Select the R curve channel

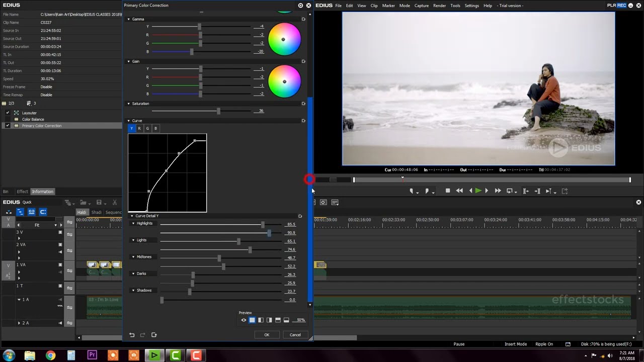pos(139,129)
